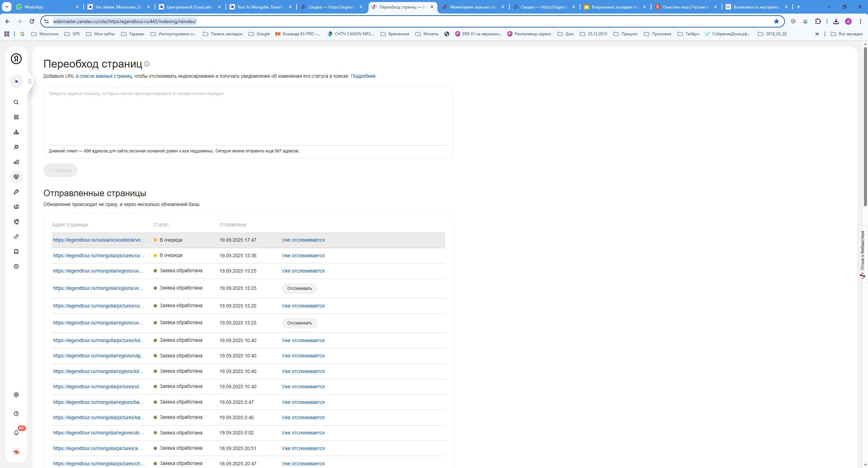Click the Отслеживать button in the fourth row
Viewport: 868px width, 468px height.
pos(299,288)
